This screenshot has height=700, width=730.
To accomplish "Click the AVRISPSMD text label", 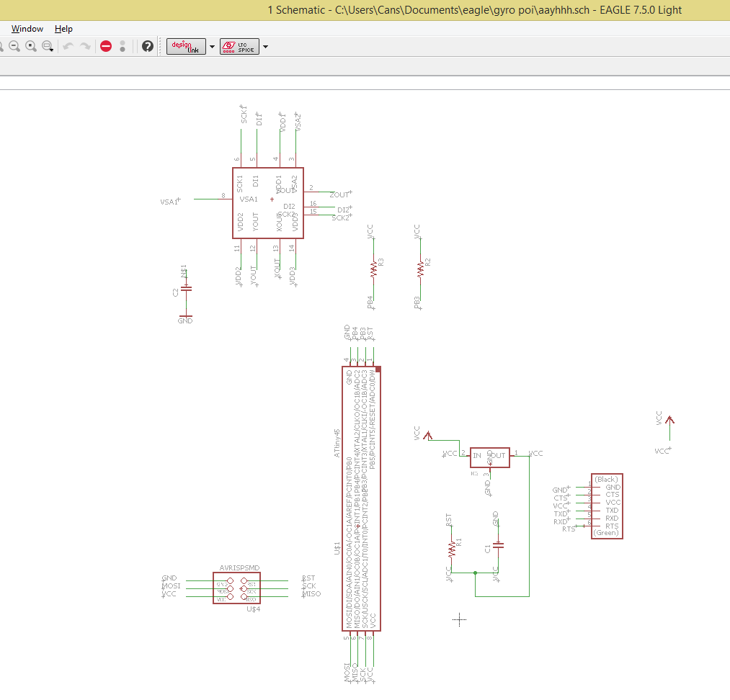I will click(240, 568).
